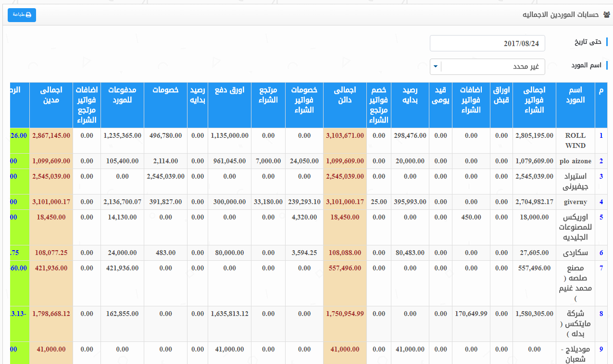The width and height of the screenshot is (613, 364).
Task: Click the اوراق دفع column header
Action: pos(229,90)
